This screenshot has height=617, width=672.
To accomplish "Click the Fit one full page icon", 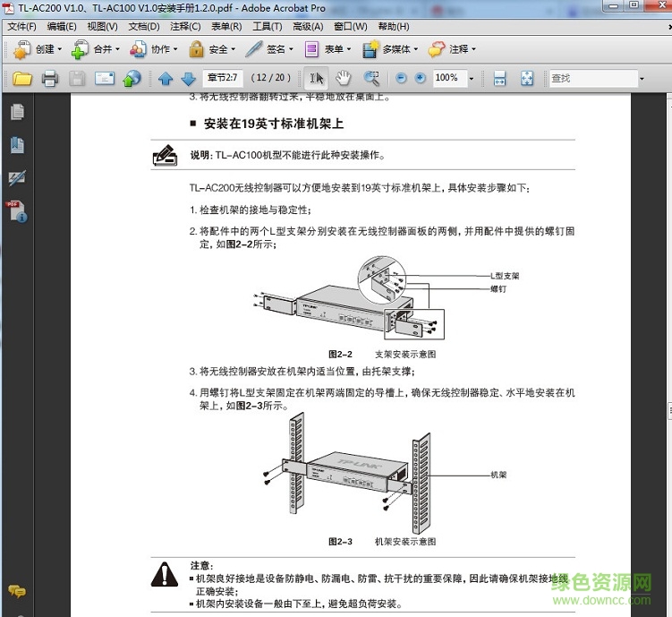I will click(x=527, y=79).
